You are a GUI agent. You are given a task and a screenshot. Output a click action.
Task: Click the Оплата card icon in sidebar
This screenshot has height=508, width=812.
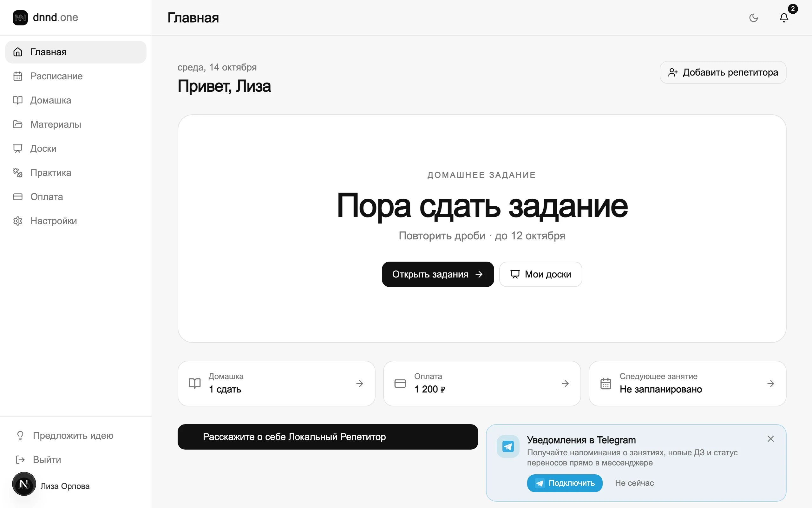coord(18,197)
